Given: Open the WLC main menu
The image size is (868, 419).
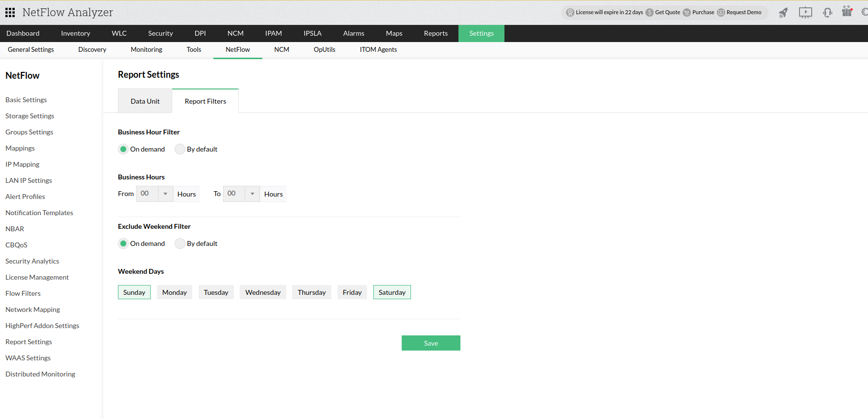Looking at the screenshot, I should (119, 33).
